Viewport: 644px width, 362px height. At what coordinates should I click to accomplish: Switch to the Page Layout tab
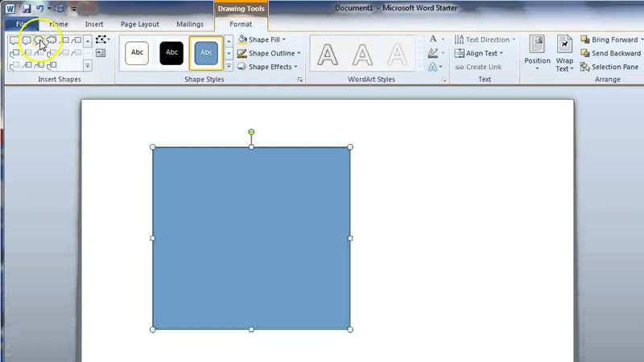[x=139, y=24]
